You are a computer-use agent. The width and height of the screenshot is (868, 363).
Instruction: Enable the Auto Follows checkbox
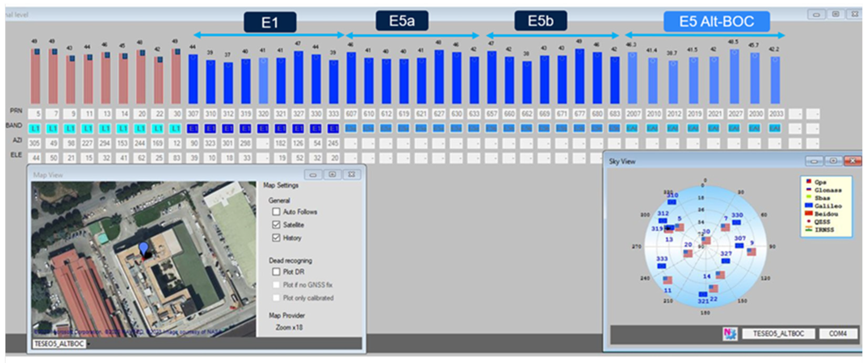click(276, 212)
